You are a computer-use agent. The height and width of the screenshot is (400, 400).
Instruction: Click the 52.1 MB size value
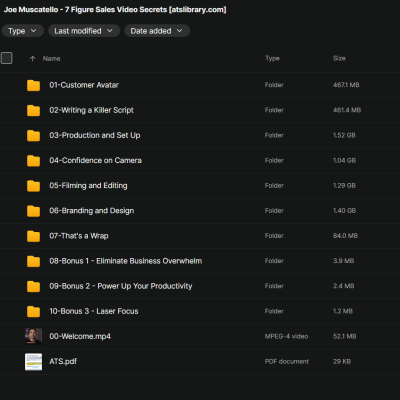(344, 336)
